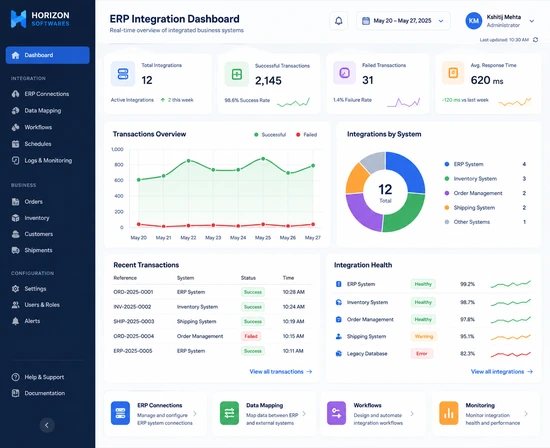Click the calendar icon in the date range picker

(365, 21)
